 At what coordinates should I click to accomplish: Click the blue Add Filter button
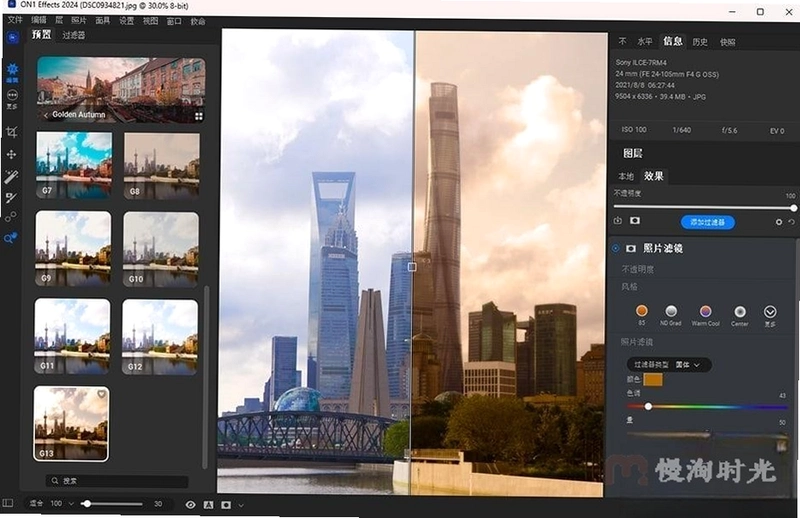[708, 222]
